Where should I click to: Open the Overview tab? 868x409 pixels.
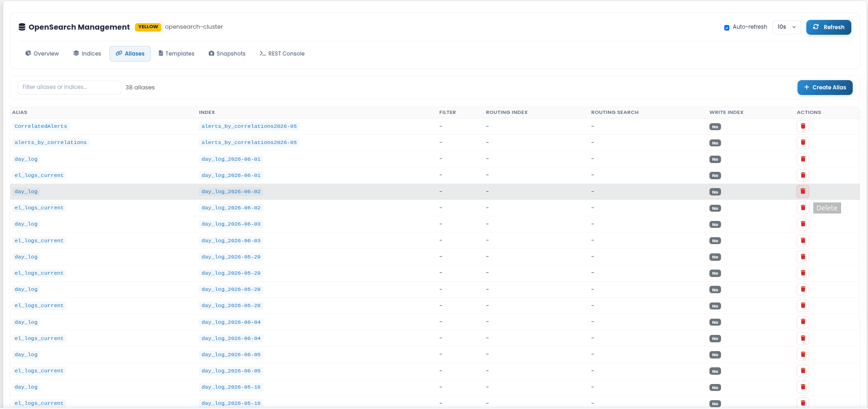click(x=42, y=54)
